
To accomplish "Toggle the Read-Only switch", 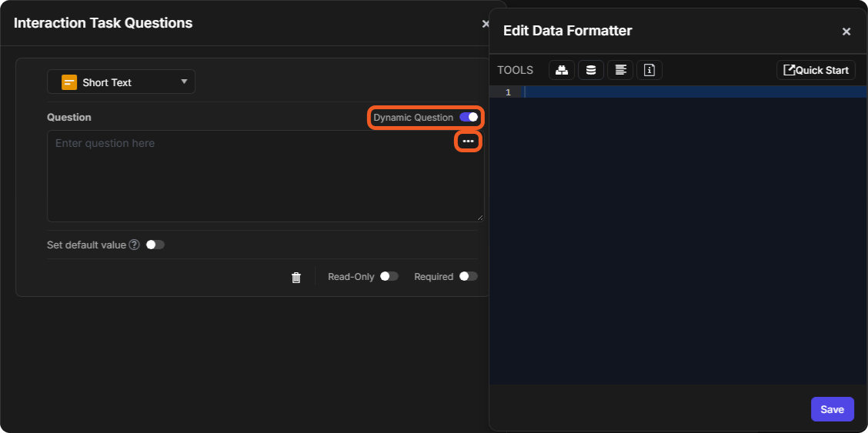I will click(389, 277).
